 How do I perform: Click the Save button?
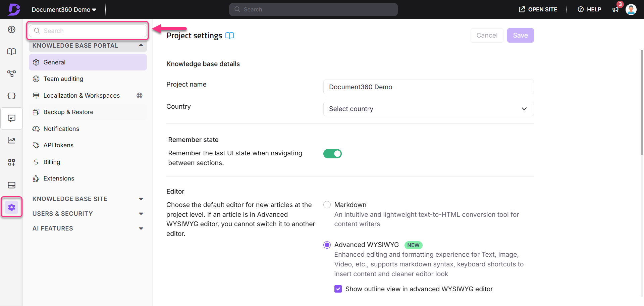coord(520,36)
